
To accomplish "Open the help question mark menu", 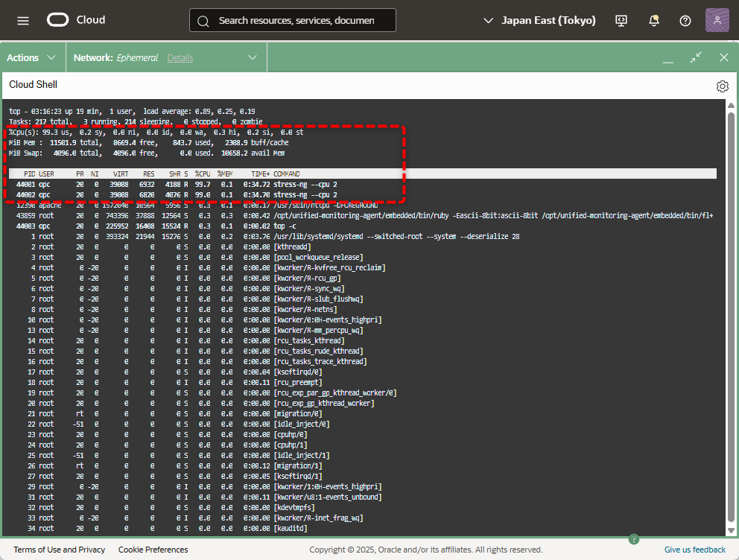I will [685, 20].
